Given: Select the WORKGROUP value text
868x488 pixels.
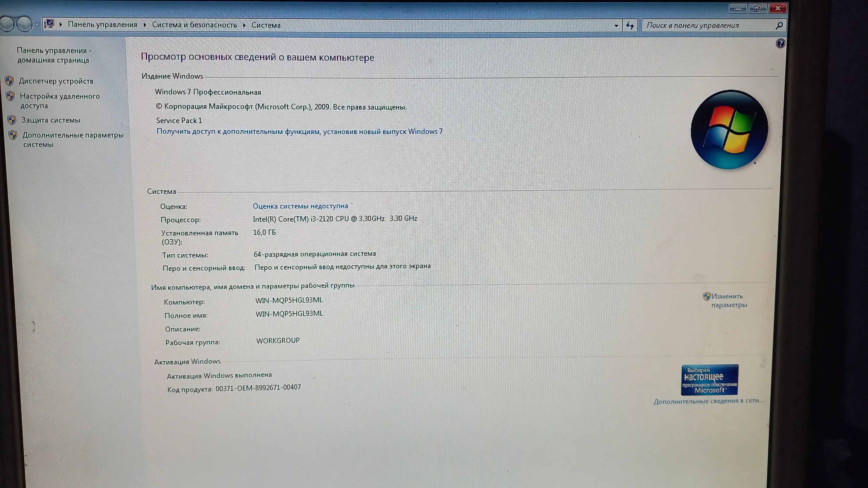Looking at the screenshot, I should pyautogui.click(x=278, y=341).
